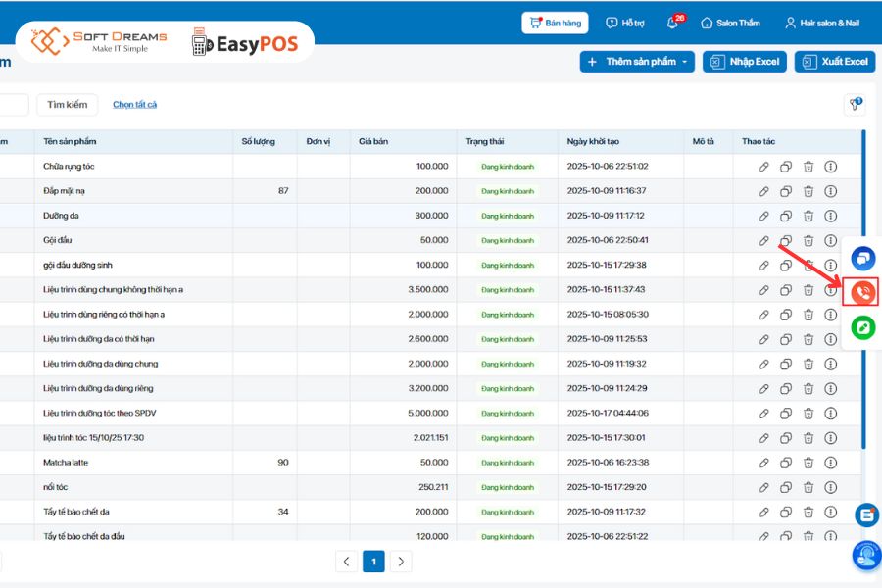The width and height of the screenshot is (882, 588).
Task: Click the 'Chọn tất cả' link
Action: tap(134, 105)
